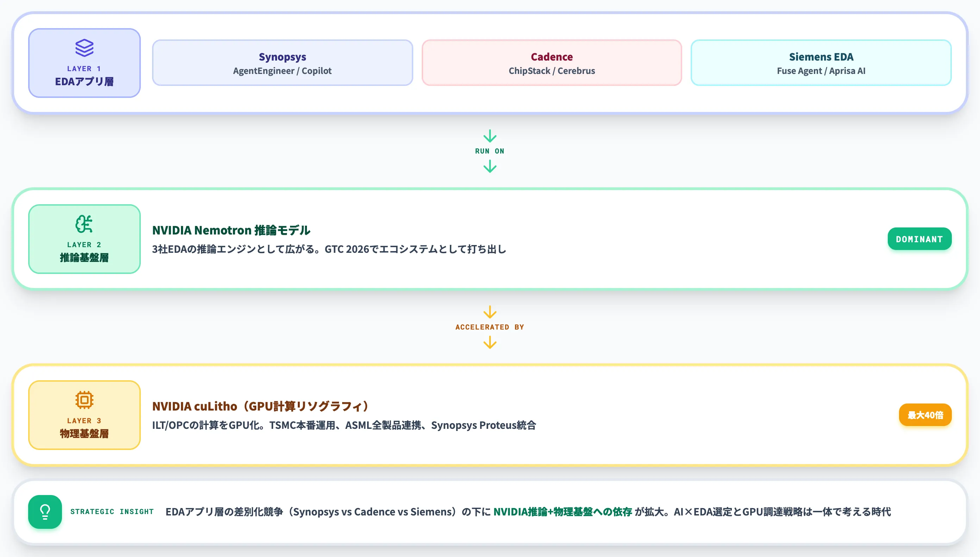Click the AI×EDA選定とGPU調達戦略 closing text
Screen dimensions: 980x557
click(x=782, y=512)
